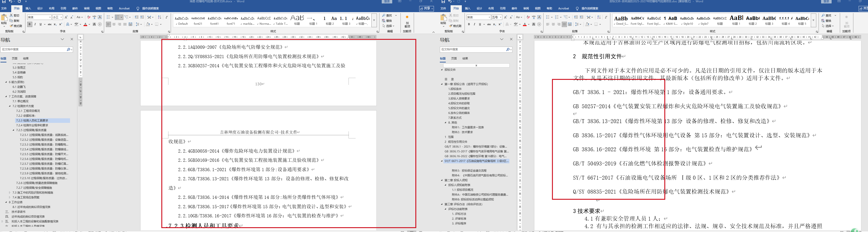
Task: Click Character Shading icon in the left window
Action: click(x=94, y=24)
